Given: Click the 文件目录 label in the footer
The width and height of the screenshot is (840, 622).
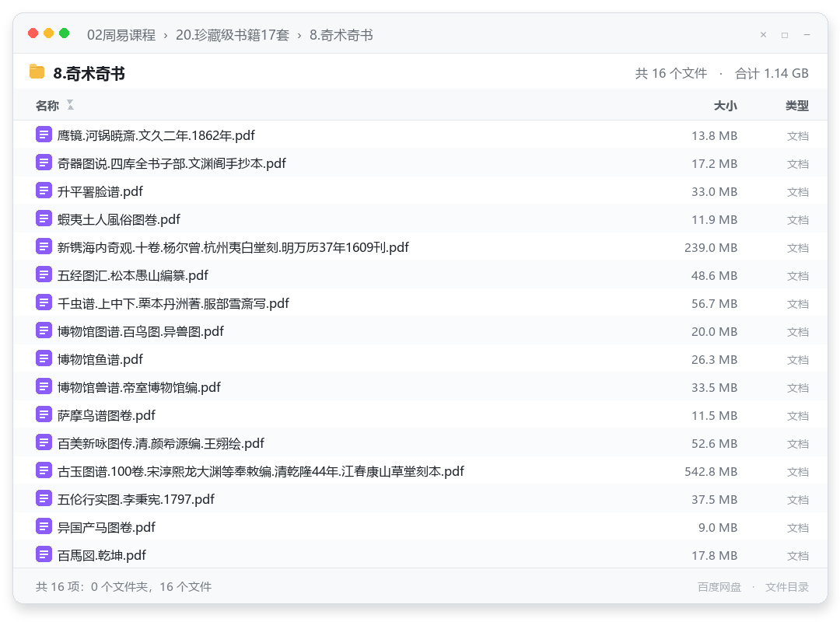Looking at the screenshot, I should [787, 587].
